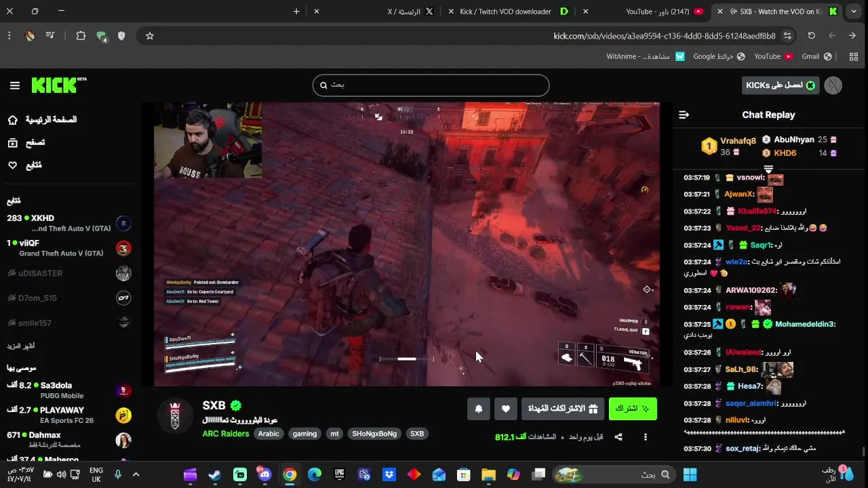Open the shield extension icon
This screenshot has height=488, width=868.
121,36
